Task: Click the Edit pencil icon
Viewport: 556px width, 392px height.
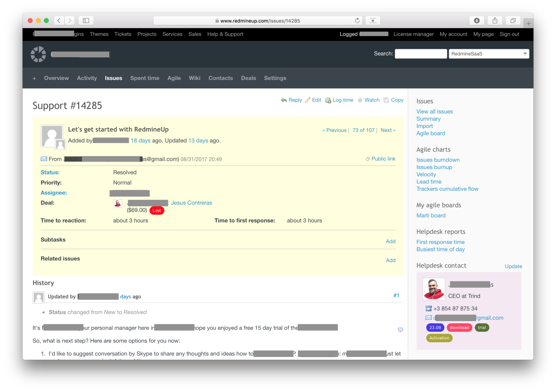Action: point(308,100)
